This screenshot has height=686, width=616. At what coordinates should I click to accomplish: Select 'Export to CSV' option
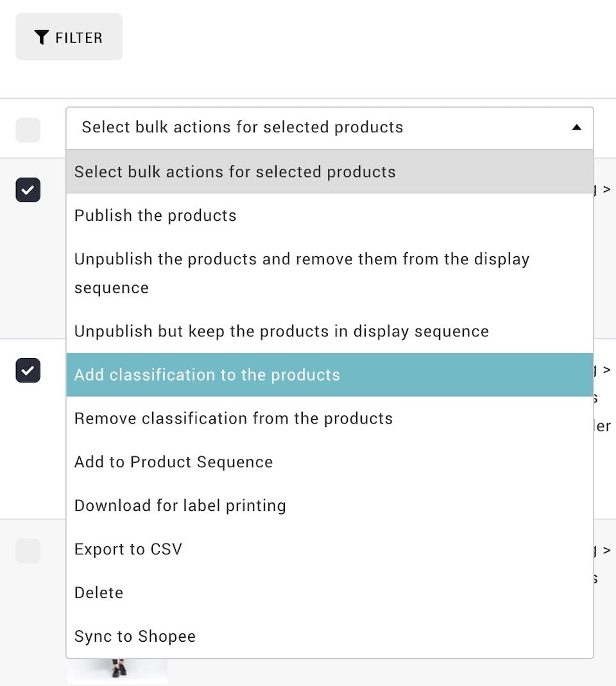click(329, 549)
